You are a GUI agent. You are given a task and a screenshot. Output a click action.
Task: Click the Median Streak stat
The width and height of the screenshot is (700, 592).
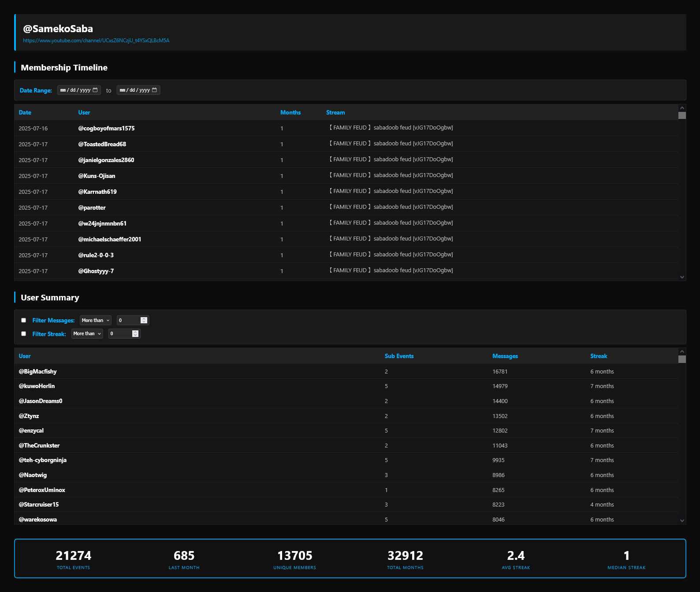pyautogui.click(x=627, y=559)
